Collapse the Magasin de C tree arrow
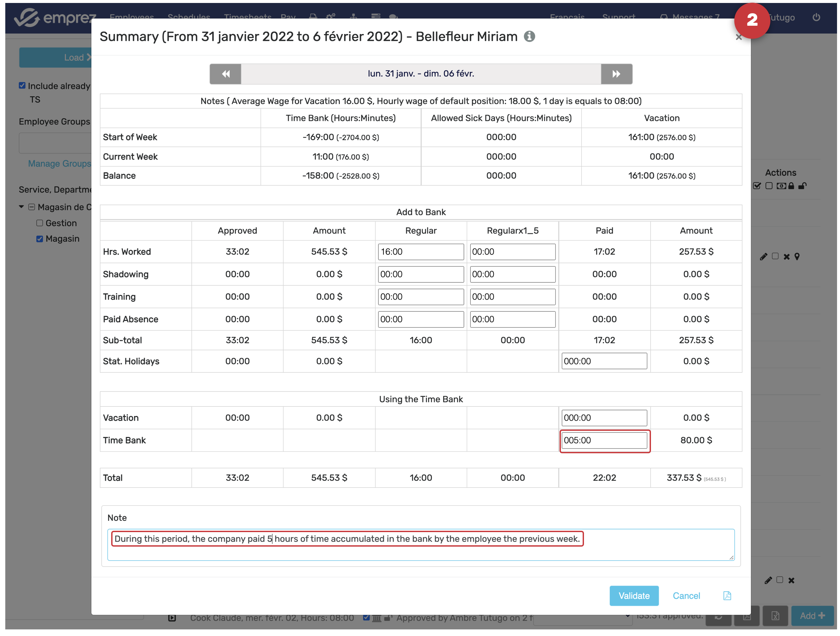 tap(22, 207)
